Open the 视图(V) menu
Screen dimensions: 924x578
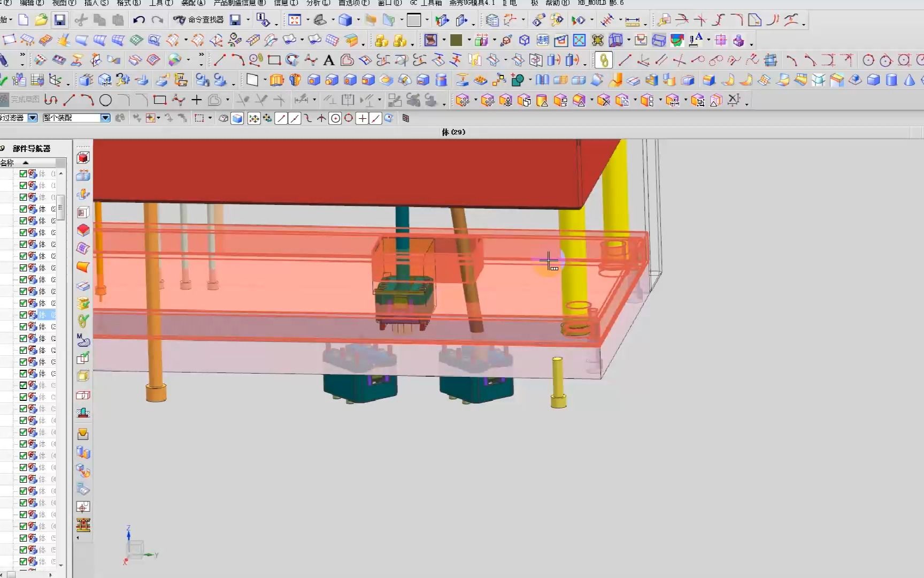65,3
